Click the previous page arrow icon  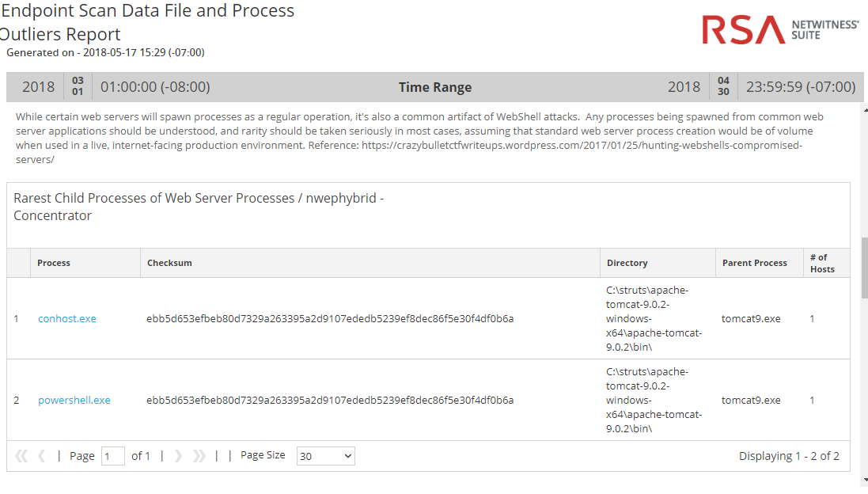click(42, 456)
